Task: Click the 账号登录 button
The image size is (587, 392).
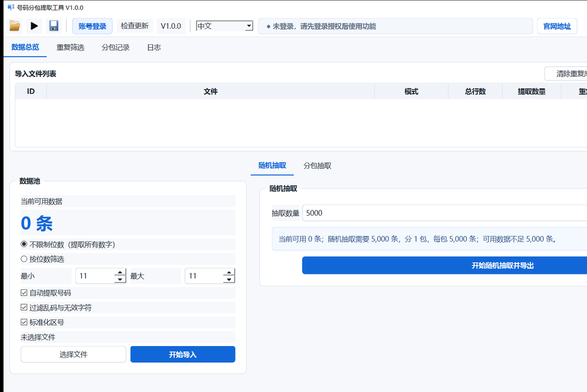Action: 92,26
